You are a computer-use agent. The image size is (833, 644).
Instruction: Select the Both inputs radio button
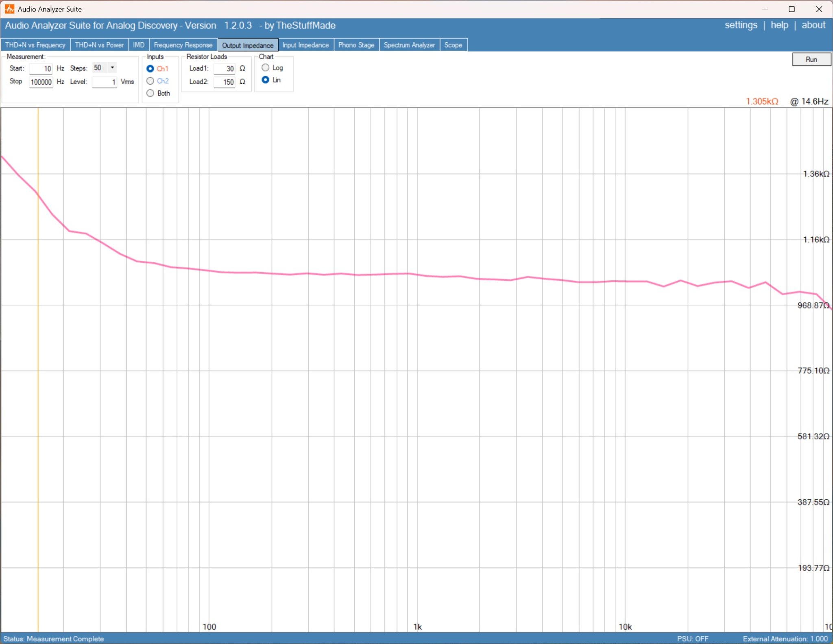(150, 93)
